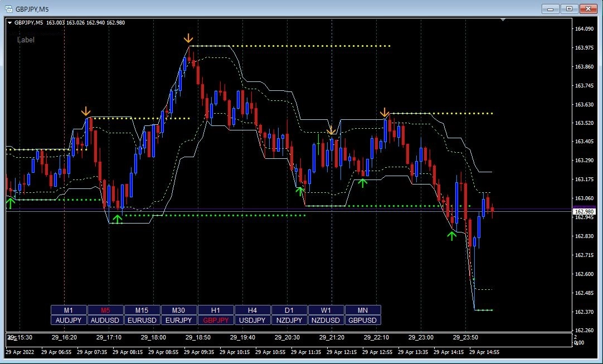The width and height of the screenshot is (603, 364).
Task: Change symbol to USDJPY
Action: click(252, 320)
